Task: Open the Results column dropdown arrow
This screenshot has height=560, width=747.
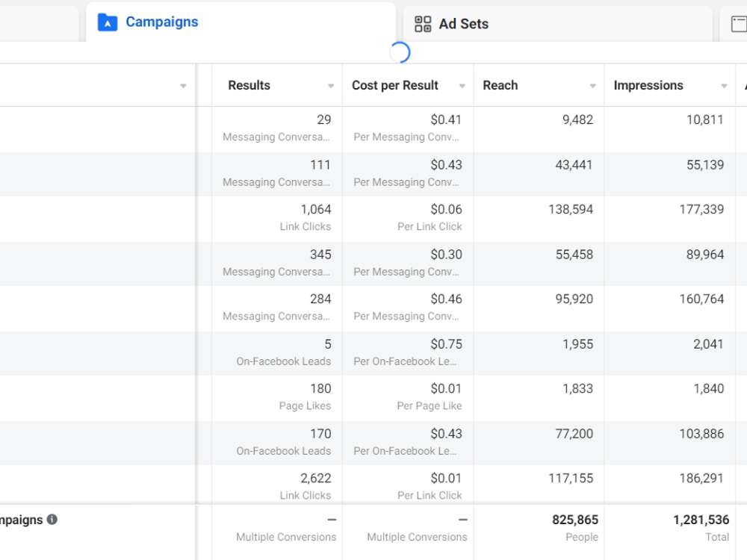Action: tap(331, 86)
